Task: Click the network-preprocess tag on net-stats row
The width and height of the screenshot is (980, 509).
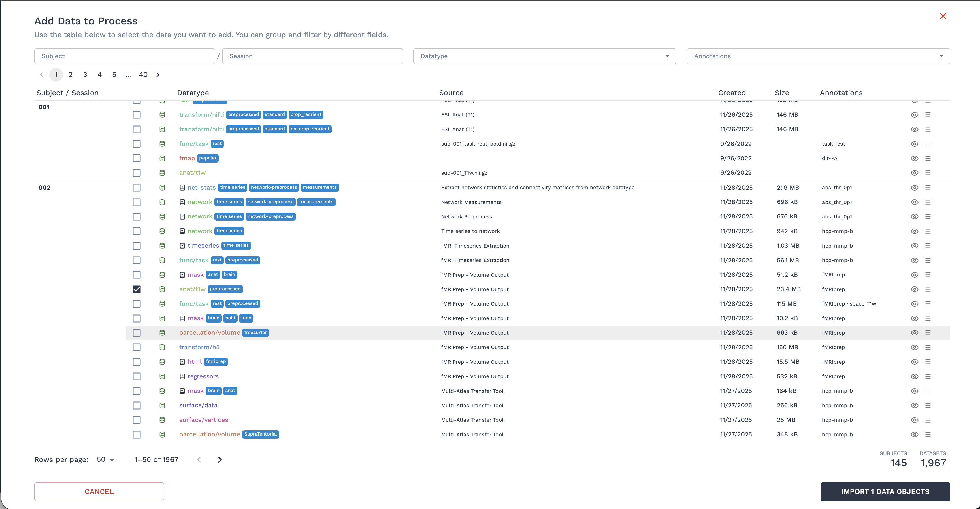Action: (274, 188)
